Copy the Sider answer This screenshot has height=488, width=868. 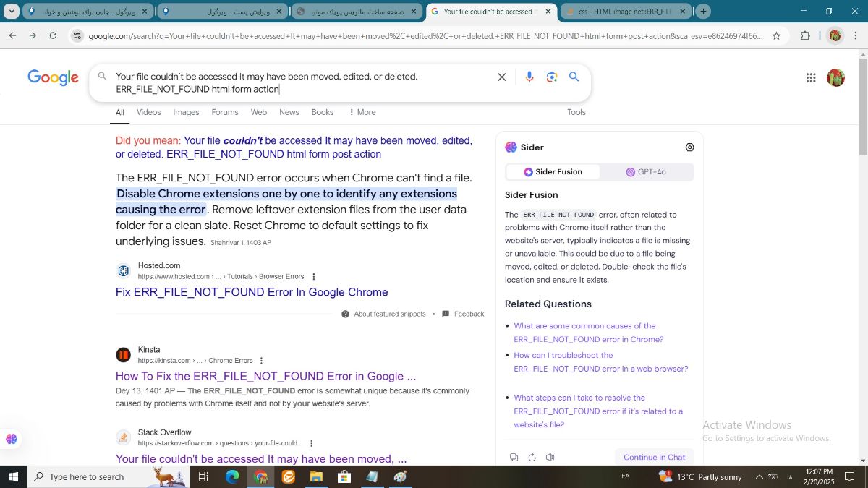point(514,457)
